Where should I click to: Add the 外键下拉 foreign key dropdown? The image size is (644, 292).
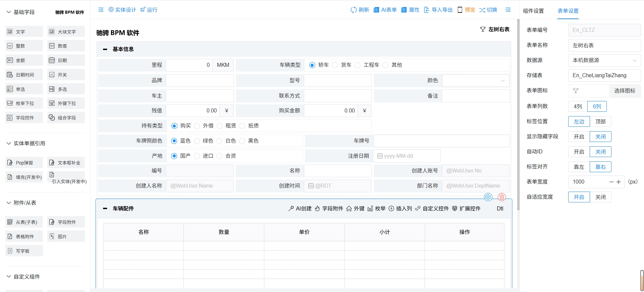tap(66, 103)
